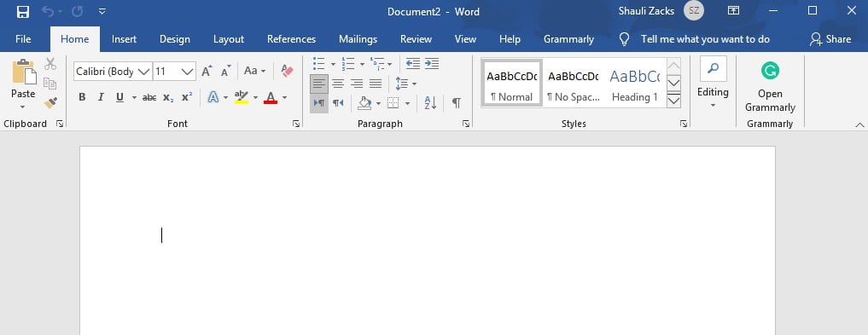Toggle Strikethrough formatting

[x=149, y=97]
